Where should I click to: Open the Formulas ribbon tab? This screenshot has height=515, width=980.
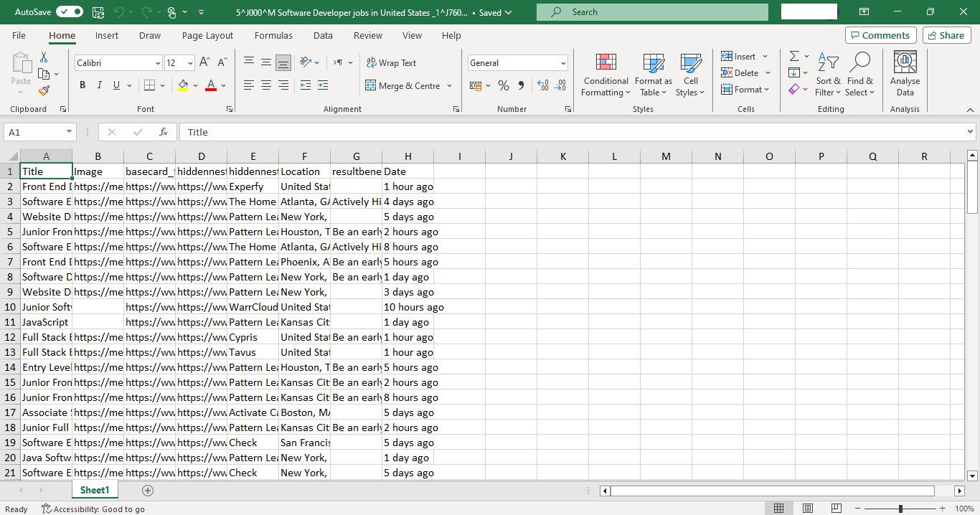(x=273, y=35)
